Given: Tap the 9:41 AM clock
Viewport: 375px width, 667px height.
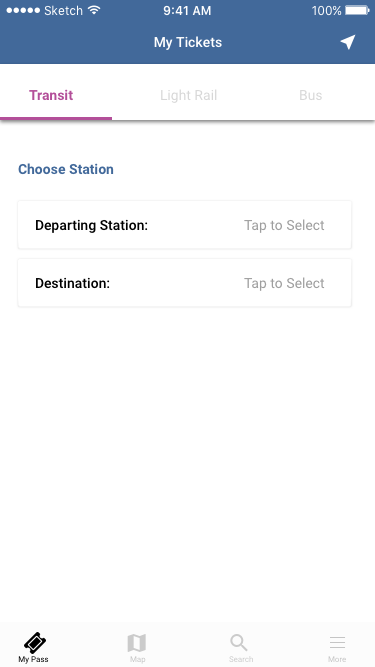Looking at the screenshot, I should point(187,11).
